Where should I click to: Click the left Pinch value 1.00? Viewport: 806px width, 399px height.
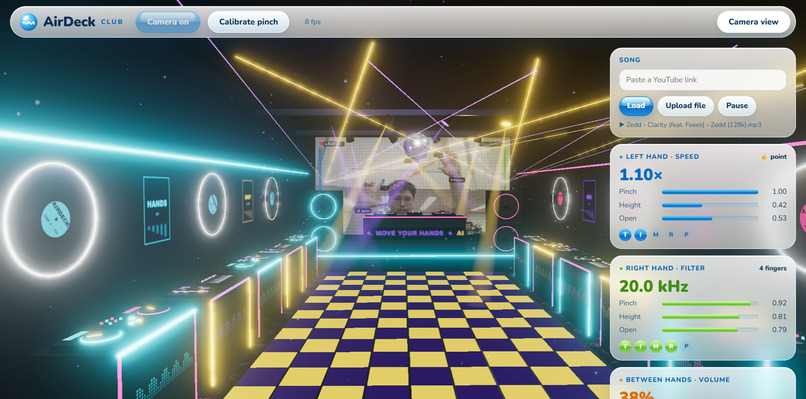click(779, 192)
